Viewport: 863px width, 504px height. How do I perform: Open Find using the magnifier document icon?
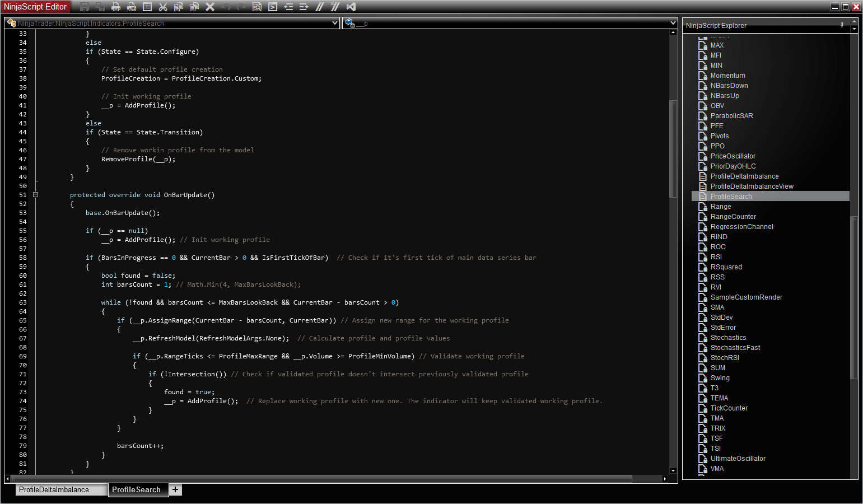pos(257,7)
